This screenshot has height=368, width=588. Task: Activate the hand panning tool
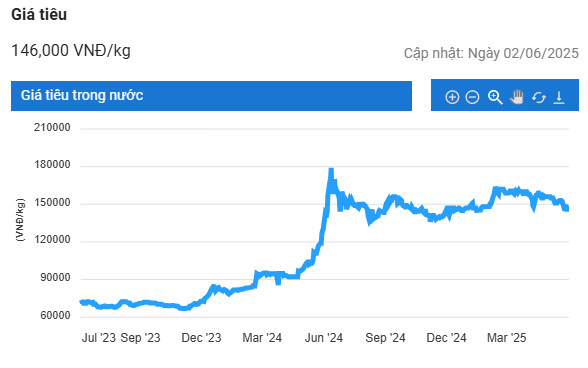point(516,97)
